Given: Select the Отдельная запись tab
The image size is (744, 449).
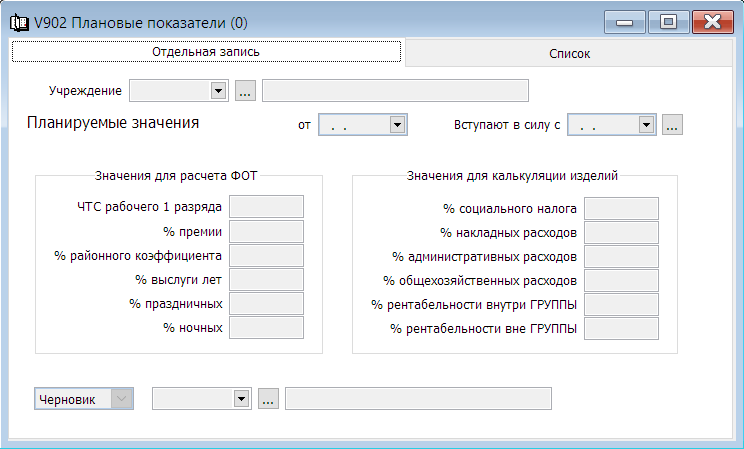Looking at the screenshot, I should pos(206,52).
